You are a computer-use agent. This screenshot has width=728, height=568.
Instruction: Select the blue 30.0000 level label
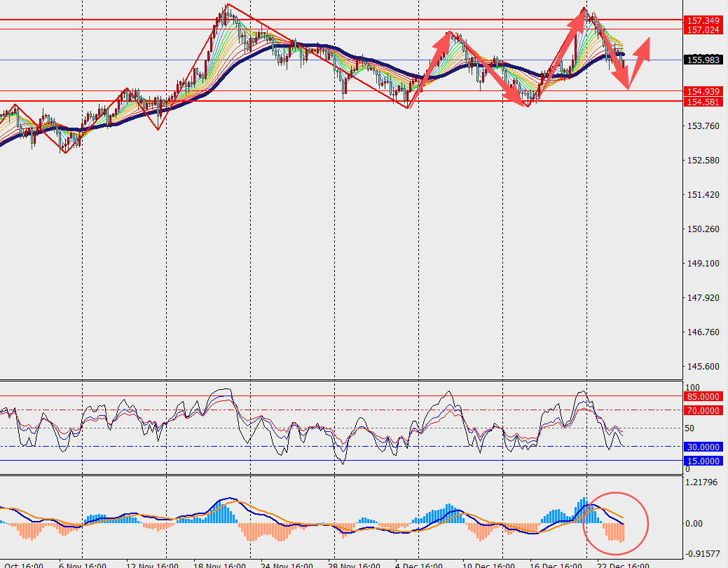point(703,447)
